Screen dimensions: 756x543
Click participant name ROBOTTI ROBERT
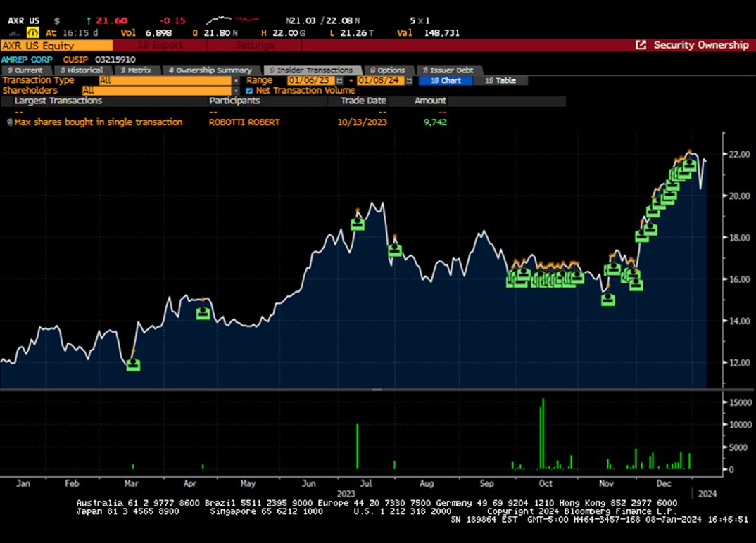pos(244,122)
